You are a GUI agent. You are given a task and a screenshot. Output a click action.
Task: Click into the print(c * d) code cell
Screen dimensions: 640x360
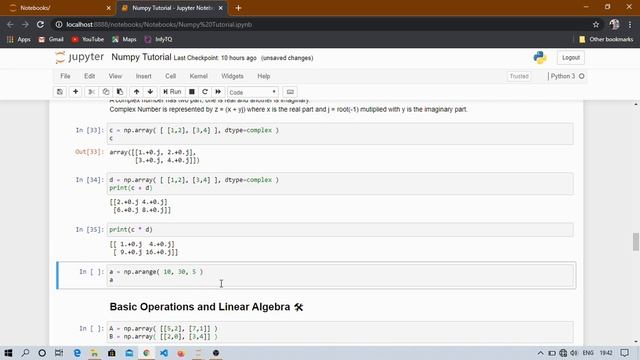coord(340,230)
